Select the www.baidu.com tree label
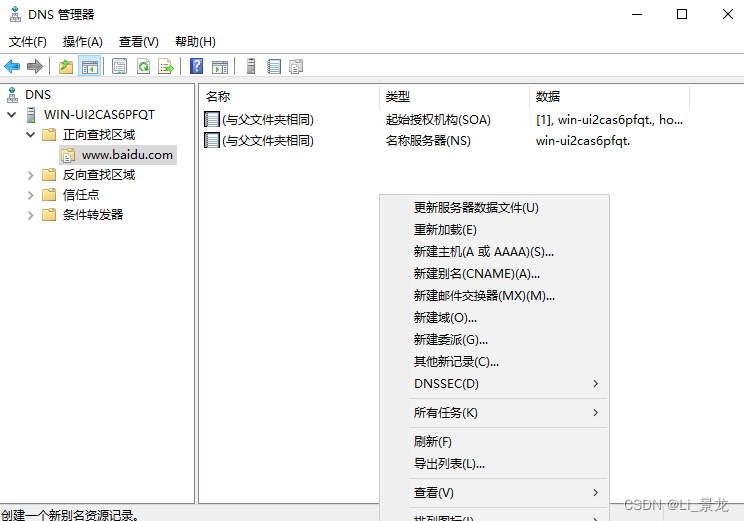The height and width of the screenshot is (521, 744). 127,155
